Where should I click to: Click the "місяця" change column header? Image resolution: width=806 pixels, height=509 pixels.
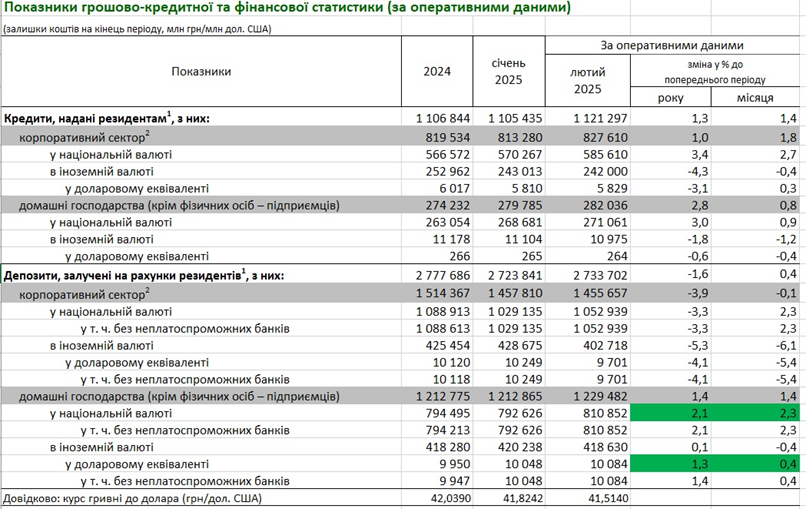pyautogui.click(x=755, y=97)
